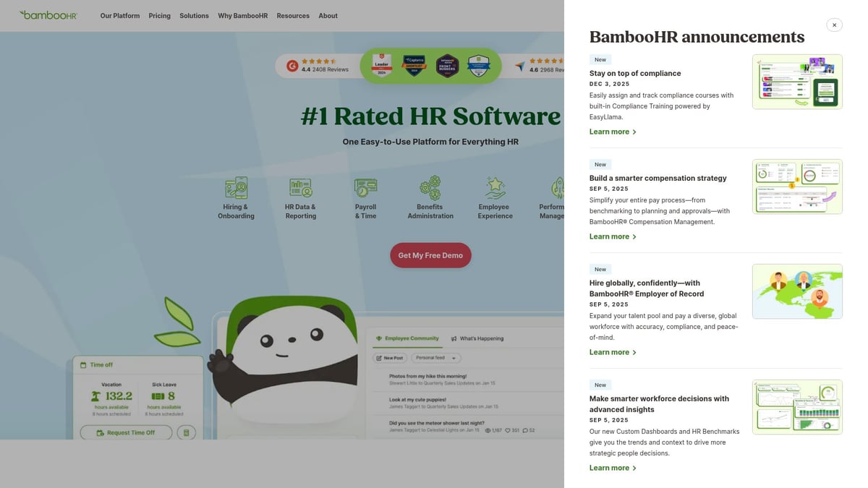Open the Solutions menu
Screen dimensions: 868x488
point(194,15)
